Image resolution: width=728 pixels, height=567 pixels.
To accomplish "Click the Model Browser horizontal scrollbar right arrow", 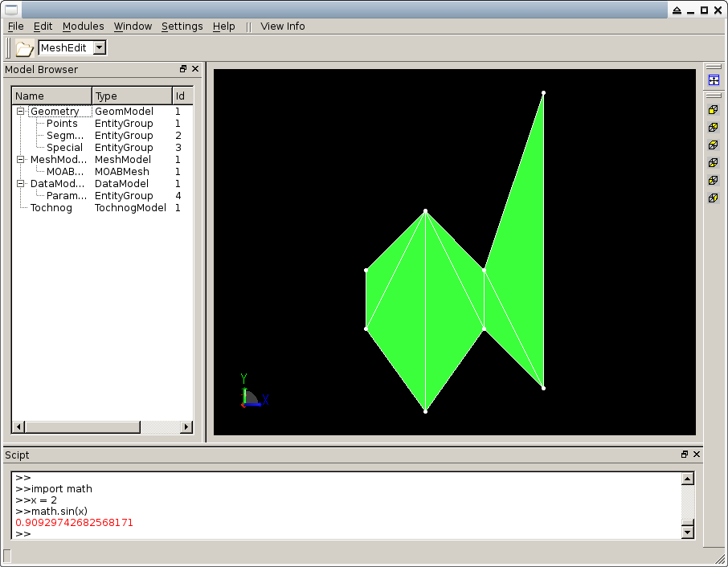I will tap(187, 427).
